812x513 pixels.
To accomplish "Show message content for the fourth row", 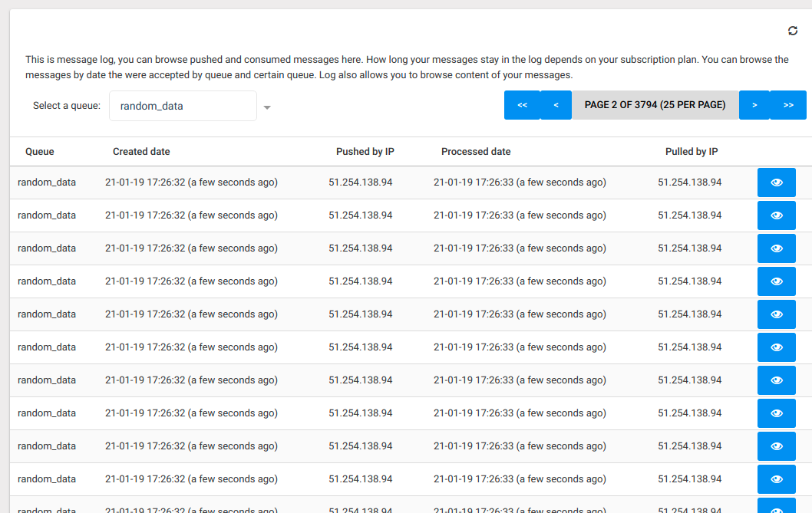I will (x=776, y=281).
